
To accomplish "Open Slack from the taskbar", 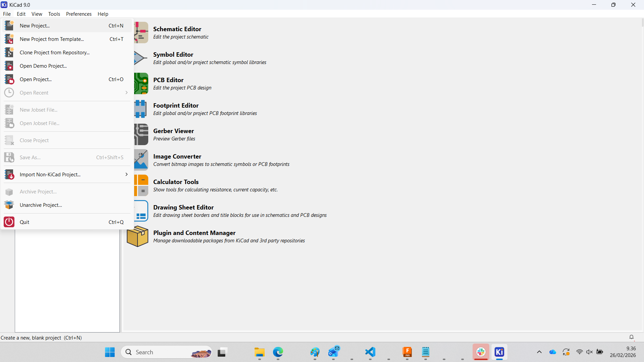I will pyautogui.click(x=481, y=352).
